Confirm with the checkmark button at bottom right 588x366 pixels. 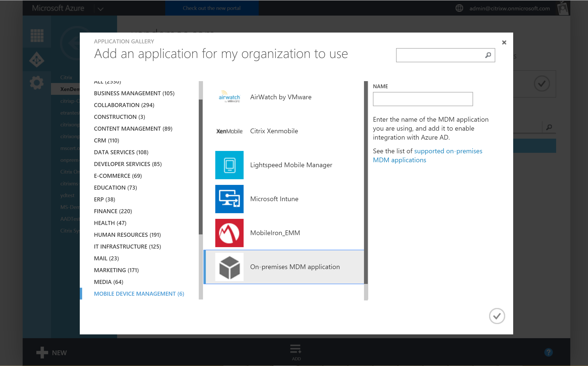point(497,316)
